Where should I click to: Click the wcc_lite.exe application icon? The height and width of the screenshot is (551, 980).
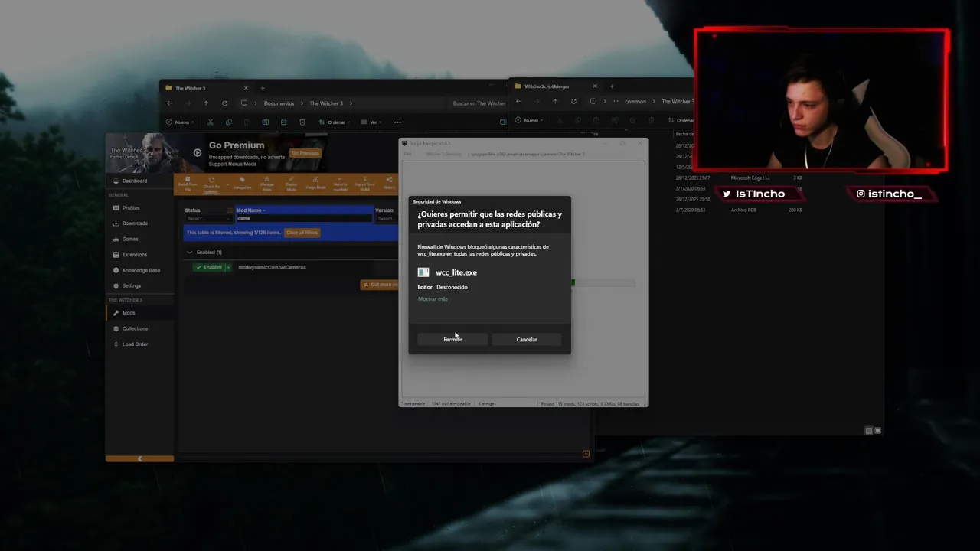coord(423,272)
